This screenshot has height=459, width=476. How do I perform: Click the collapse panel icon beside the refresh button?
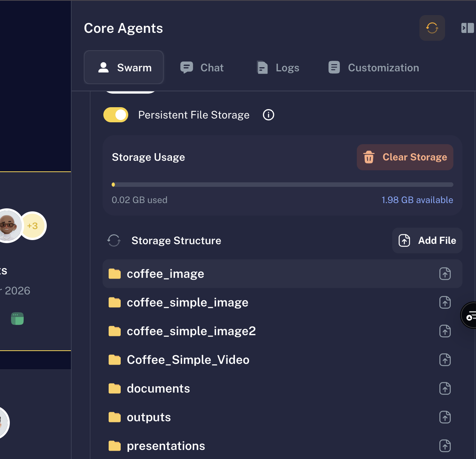pos(467,28)
